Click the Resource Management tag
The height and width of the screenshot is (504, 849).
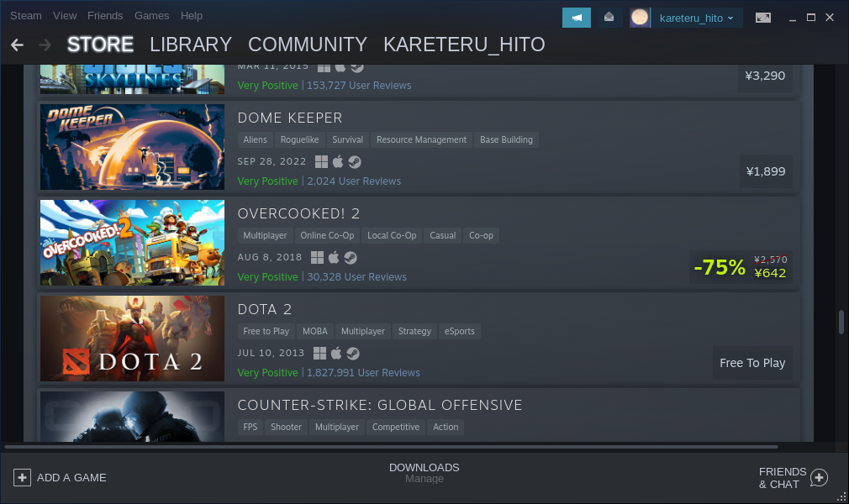coord(421,139)
